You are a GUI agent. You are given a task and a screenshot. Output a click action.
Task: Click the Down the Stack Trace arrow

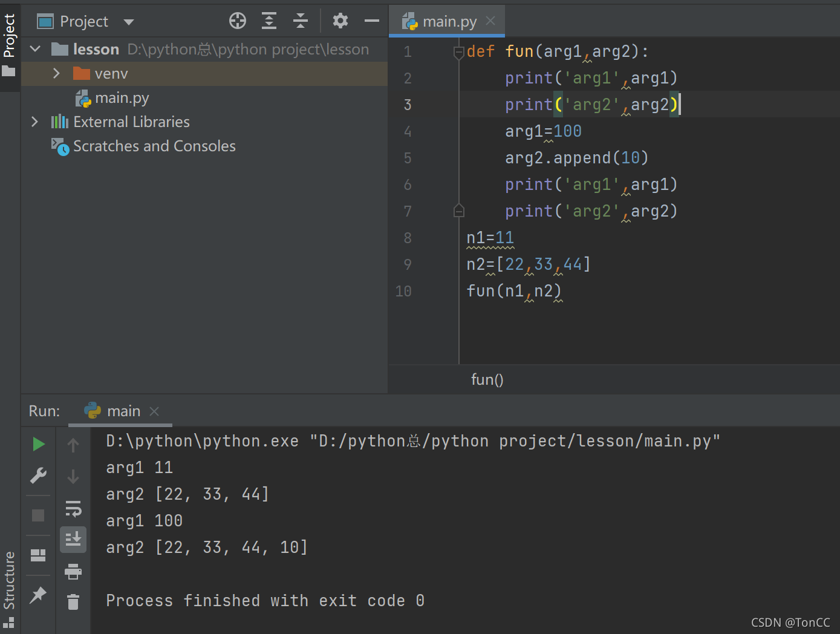click(73, 477)
